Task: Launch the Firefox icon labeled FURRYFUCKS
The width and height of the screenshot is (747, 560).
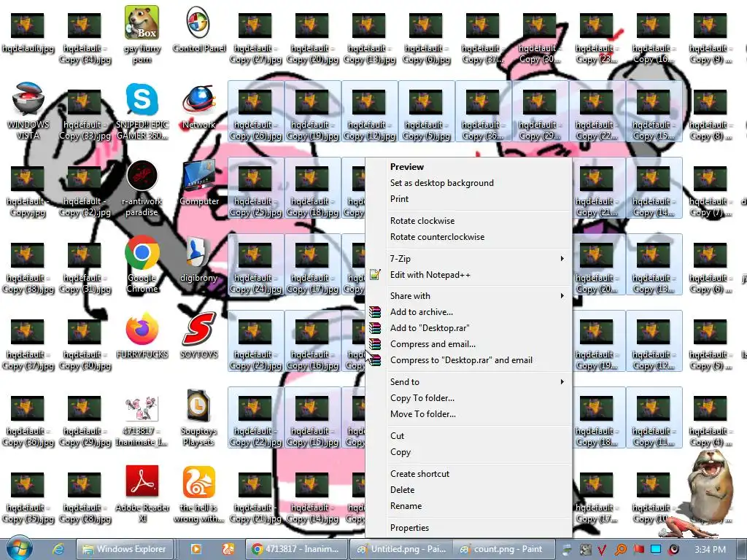Action: (142, 335)
